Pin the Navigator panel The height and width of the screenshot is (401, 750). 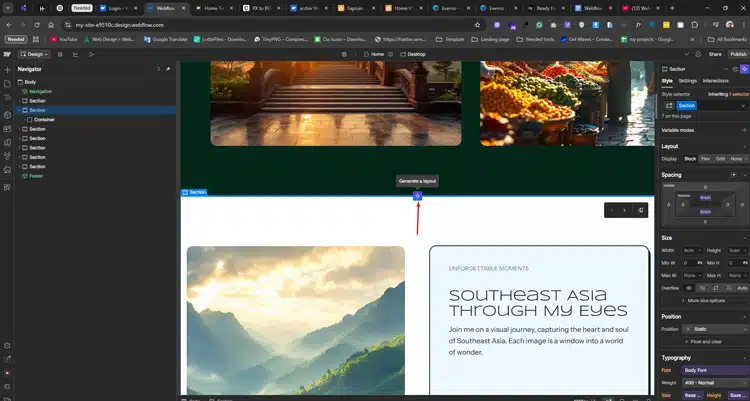(x=168, y=69)
